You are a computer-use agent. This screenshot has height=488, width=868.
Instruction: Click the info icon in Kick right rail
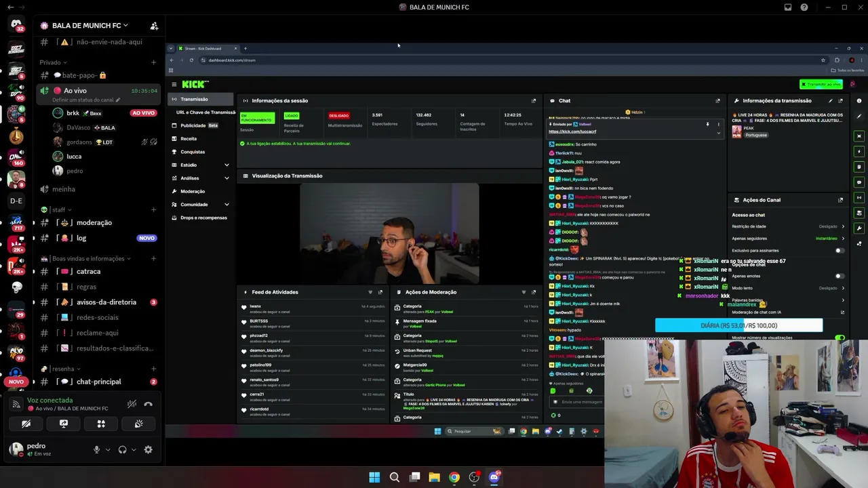tap(859, 101)
